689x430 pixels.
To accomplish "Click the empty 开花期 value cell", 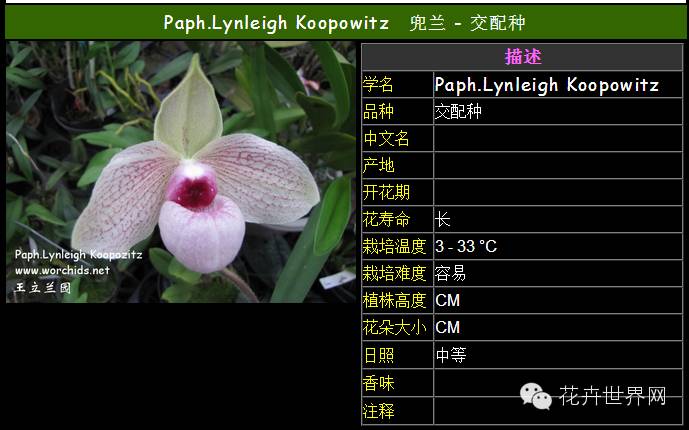I will 558,192.
